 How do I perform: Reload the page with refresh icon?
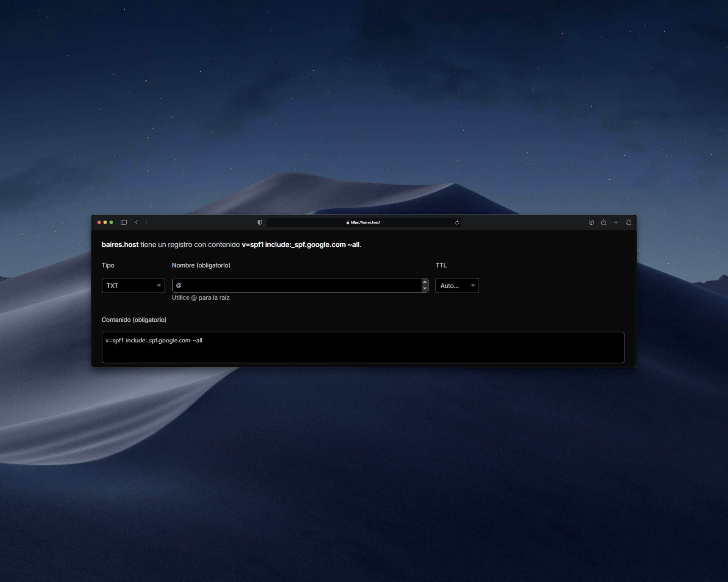point(457,222)
